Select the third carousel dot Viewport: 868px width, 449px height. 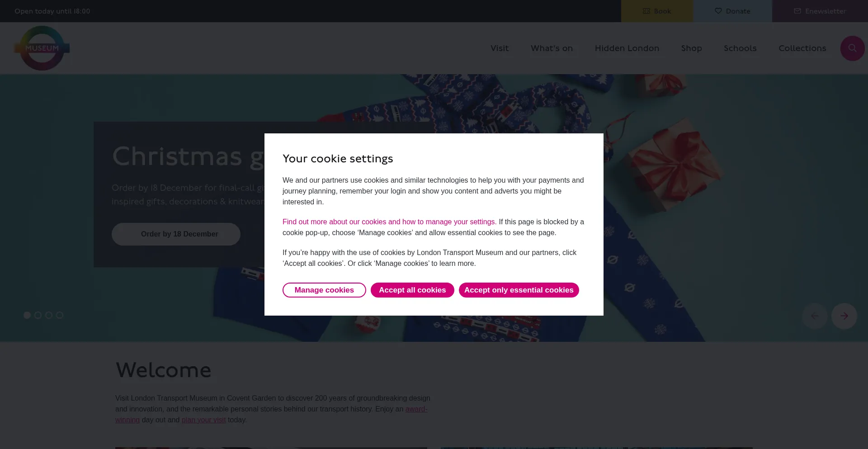49,315
